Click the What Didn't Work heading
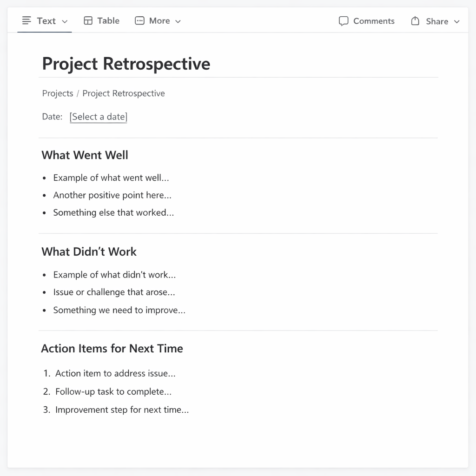Screen dimensions: 476x476 [x=89, y=251]
